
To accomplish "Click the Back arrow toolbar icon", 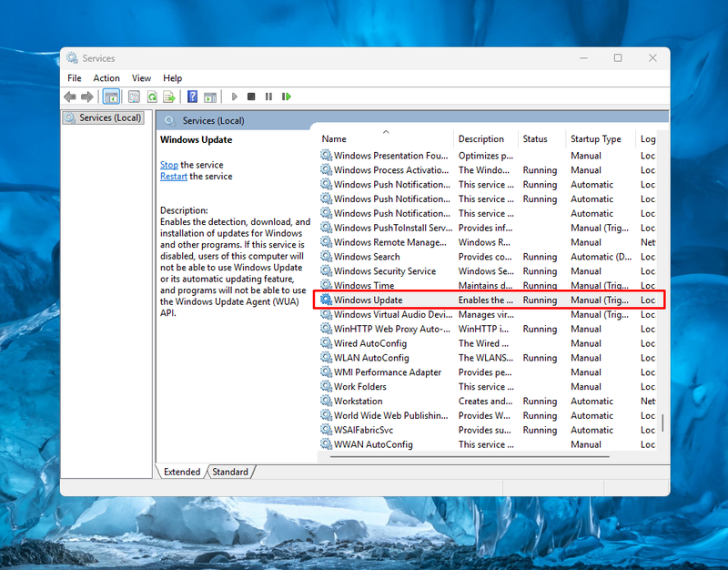I will click(70, 97).
